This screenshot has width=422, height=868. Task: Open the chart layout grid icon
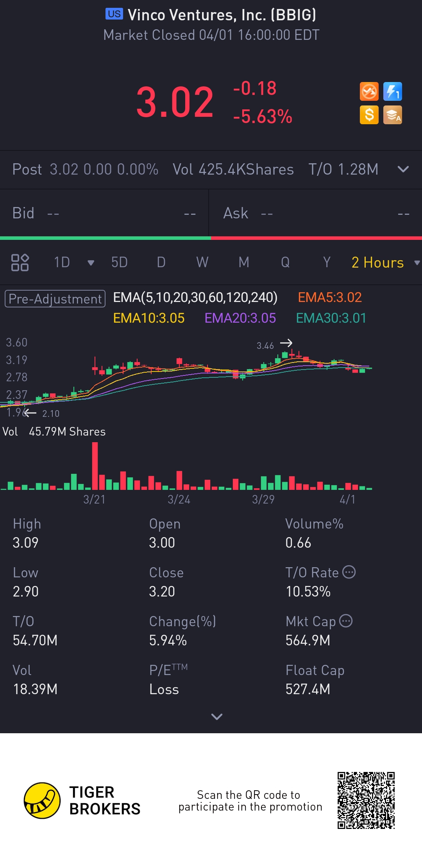20,263
